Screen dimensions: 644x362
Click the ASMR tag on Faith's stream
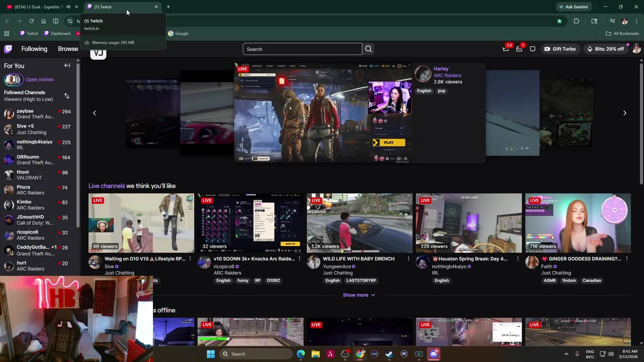[x=549, y=281]
